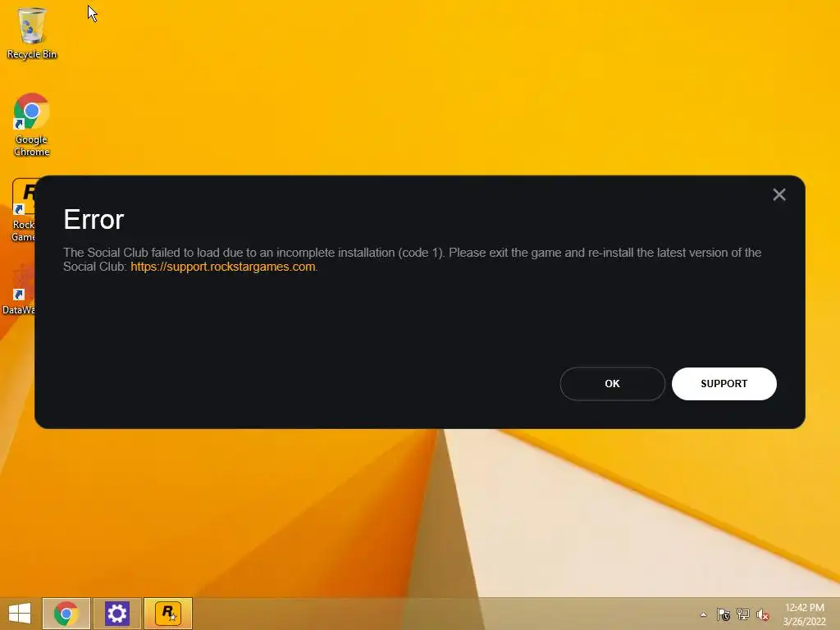Image resolution: width=840 pixels, height=630 pixels.
Task: Open the Windows Start button
Action: (x=20, y=614)
